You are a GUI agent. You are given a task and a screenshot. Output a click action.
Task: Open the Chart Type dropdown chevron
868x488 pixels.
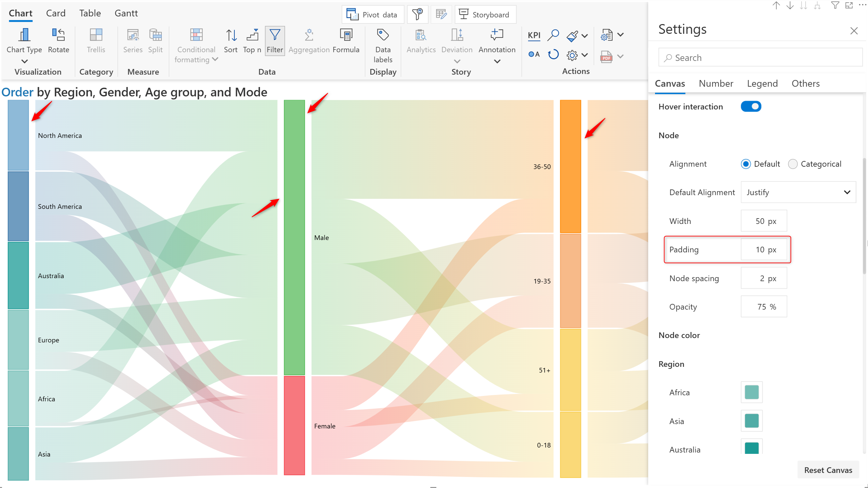tap(24, 61)
